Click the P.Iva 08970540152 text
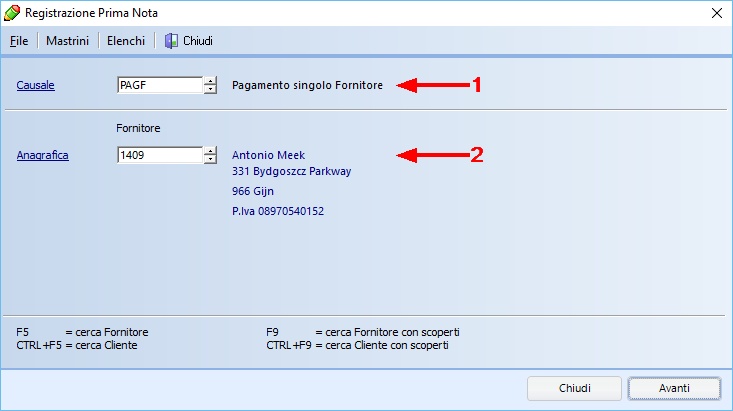The image size is (733, 411). tap(278, 211)
